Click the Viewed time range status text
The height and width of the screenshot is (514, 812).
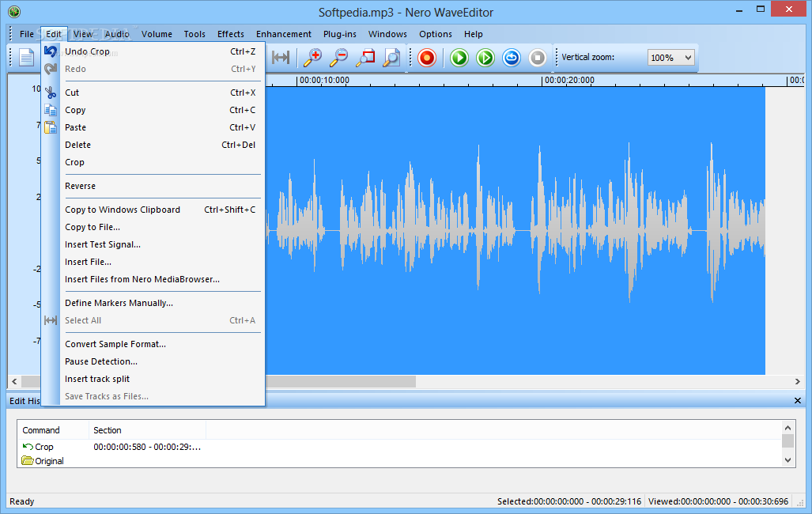pyautogui.click(x=718, y=501)
